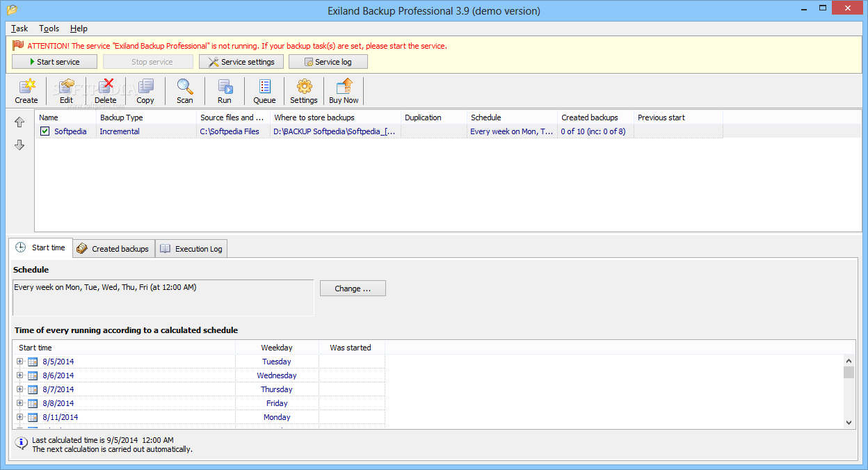This screenshot has height=470, width=868.
Task: Open the Help menu
Action: click(x=79, y=29)
